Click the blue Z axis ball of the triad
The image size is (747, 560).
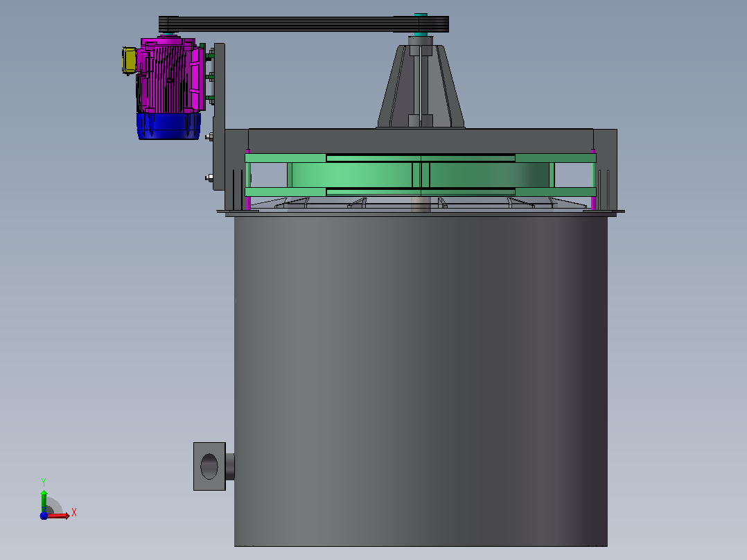pos(44,516)
